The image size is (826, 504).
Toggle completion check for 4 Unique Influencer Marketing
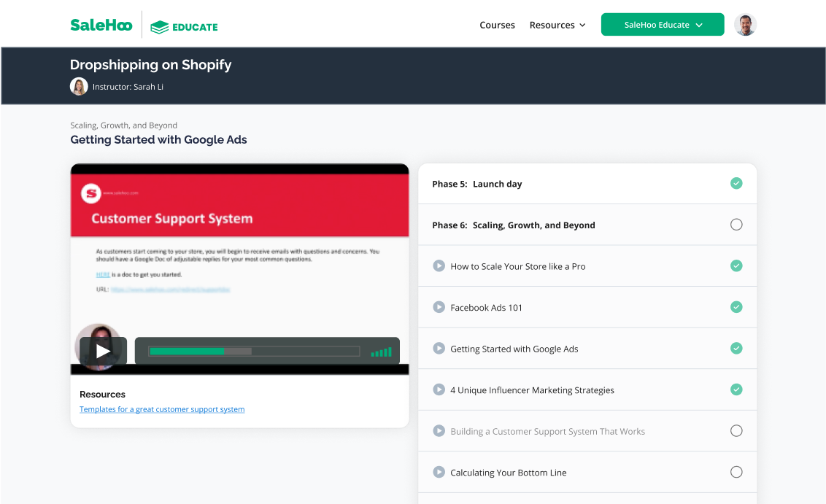[736, 389]
